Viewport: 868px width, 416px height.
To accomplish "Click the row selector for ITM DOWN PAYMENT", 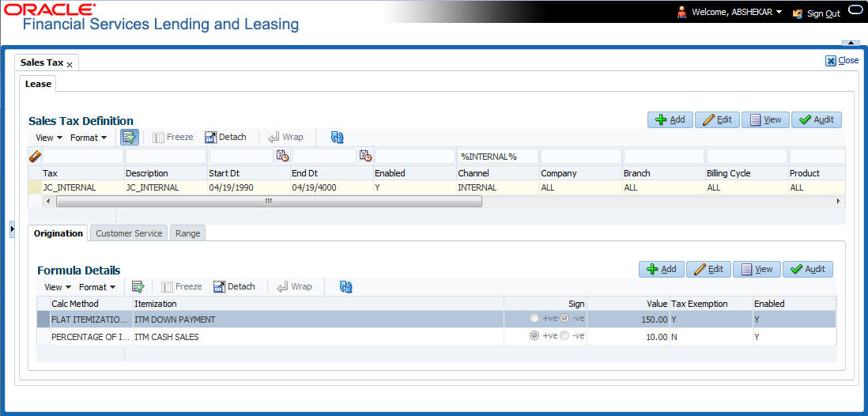I will click(x=43, y=319).
